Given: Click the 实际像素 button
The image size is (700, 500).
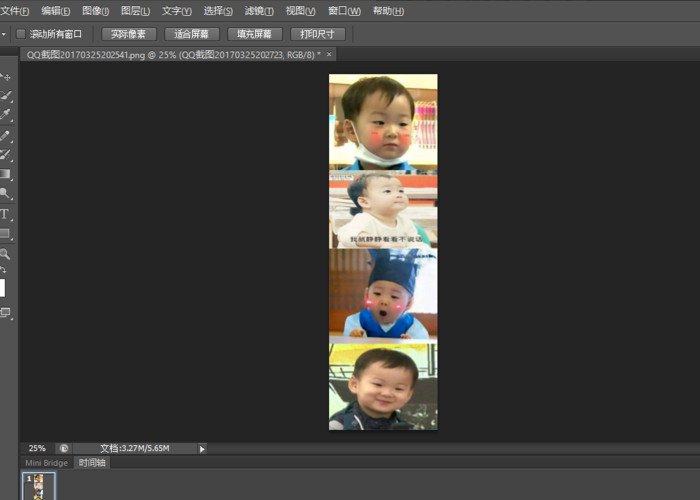Looking at the screenshot, I should (x=129, y=34).
